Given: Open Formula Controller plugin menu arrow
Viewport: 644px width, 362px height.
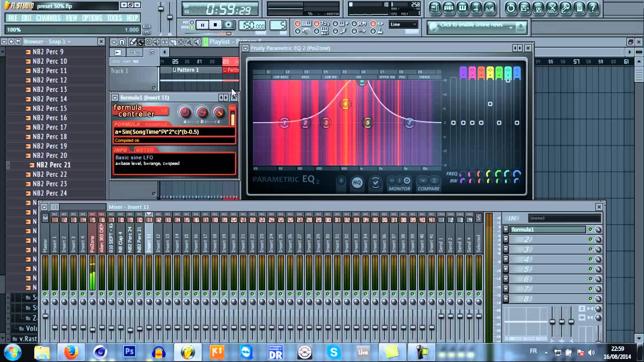Looking at the screenshot, I should [x=115, y=98].
